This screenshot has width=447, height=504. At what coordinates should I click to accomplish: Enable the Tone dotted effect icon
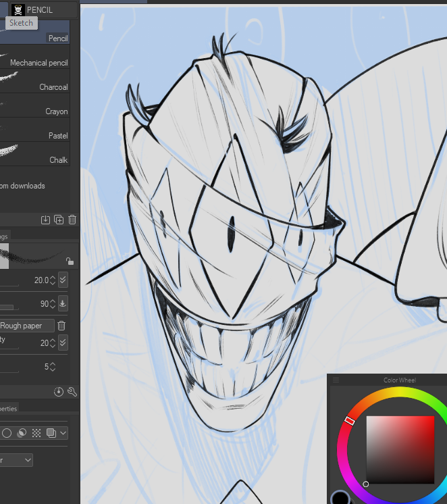(36, 433)
